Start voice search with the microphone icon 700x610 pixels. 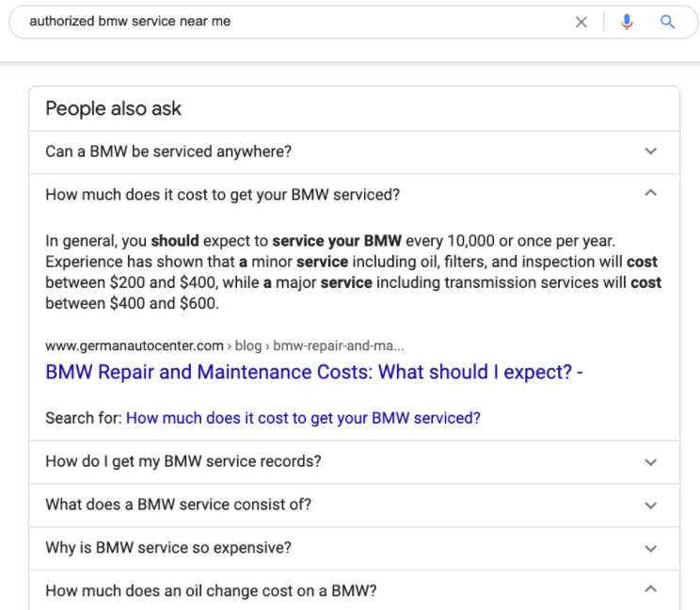click(627, 22)
